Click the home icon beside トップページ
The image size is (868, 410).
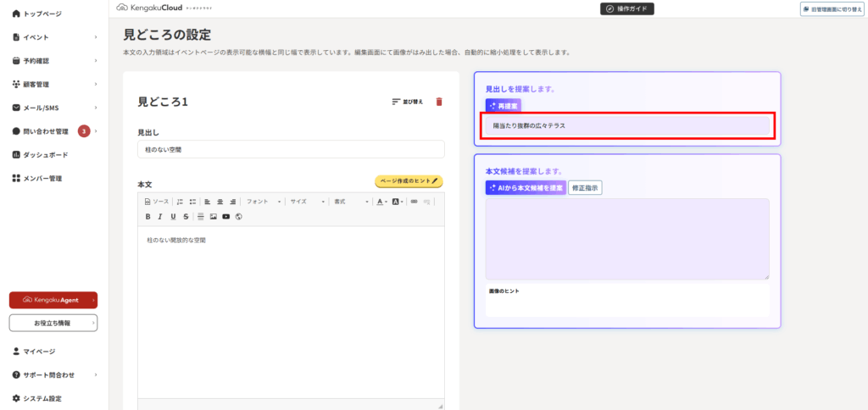[x=16, y=14]
